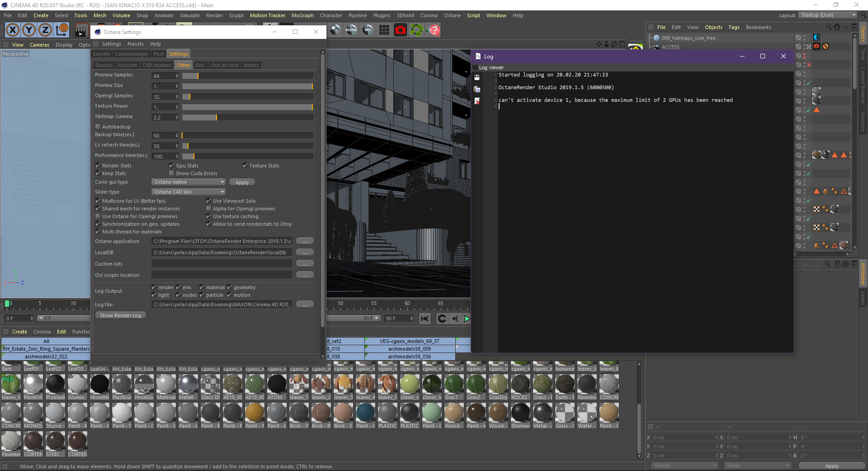Save the log using the disk icon
Viewport: 868px width, 471px height.
(x=477, y=77)
